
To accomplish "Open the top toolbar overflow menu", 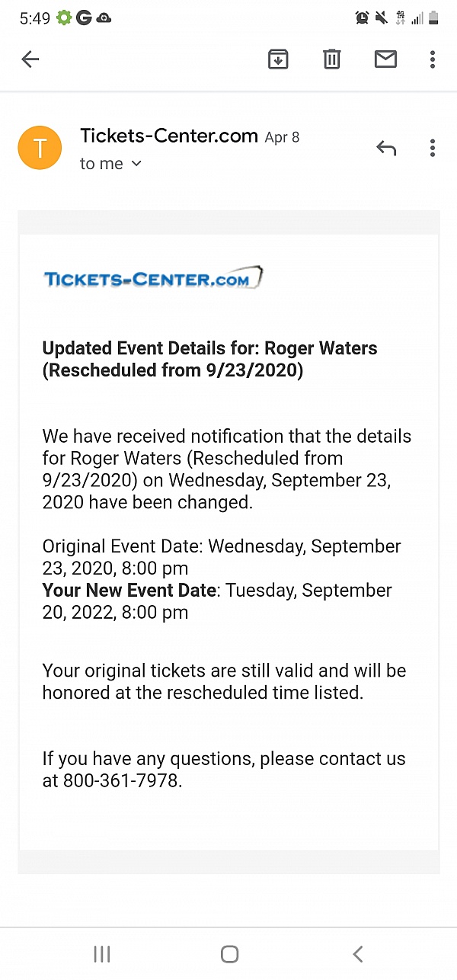I will point(432,59).
